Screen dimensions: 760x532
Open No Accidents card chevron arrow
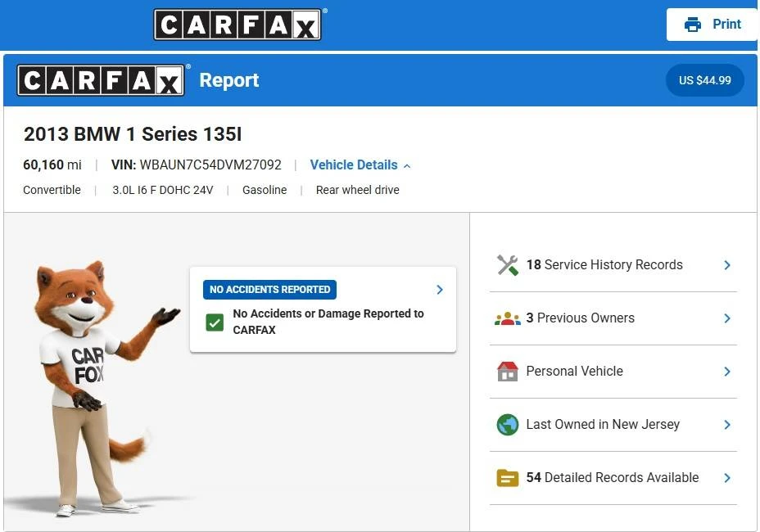tap(440, 290)
